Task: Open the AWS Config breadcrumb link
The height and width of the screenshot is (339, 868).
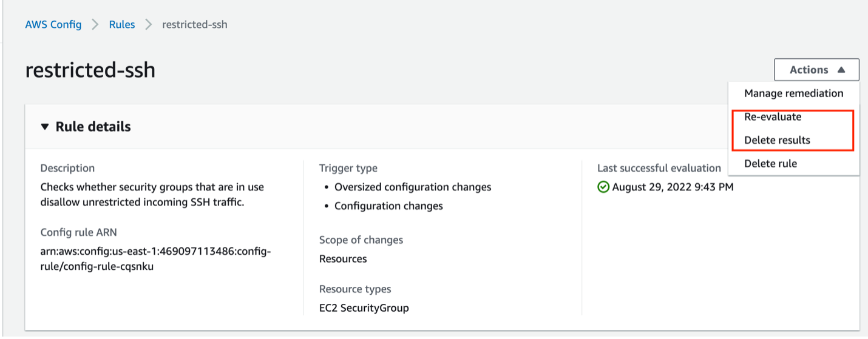Action: point(53,25)
